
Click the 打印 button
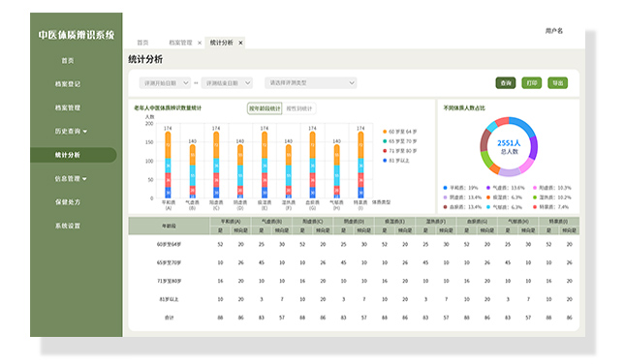pyautogui.click(x=532, y=83)
